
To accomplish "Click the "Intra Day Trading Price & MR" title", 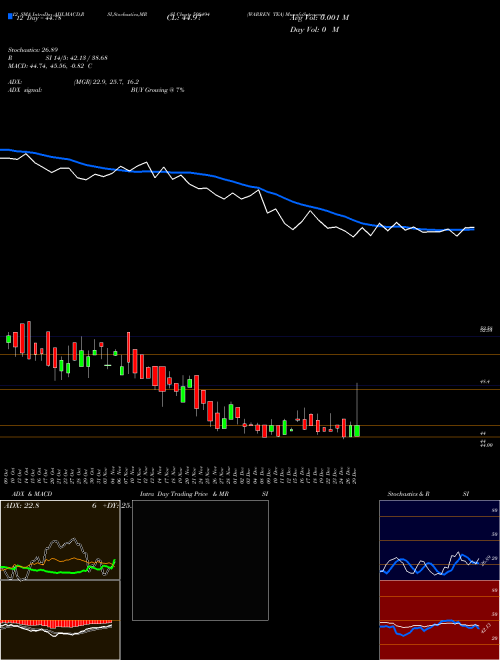I will tap(185, 494).
